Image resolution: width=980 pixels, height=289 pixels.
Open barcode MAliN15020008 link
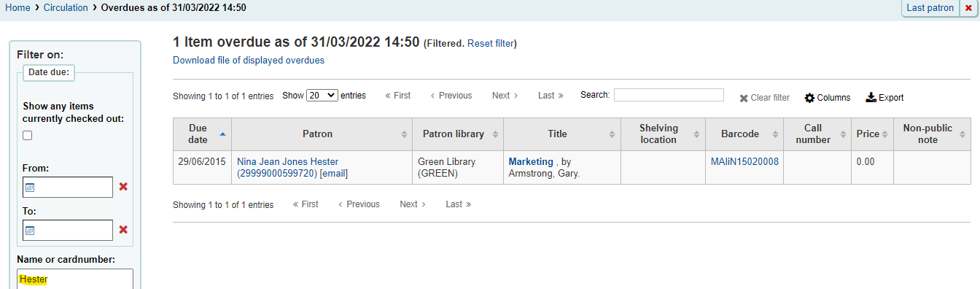click(744, 161)
